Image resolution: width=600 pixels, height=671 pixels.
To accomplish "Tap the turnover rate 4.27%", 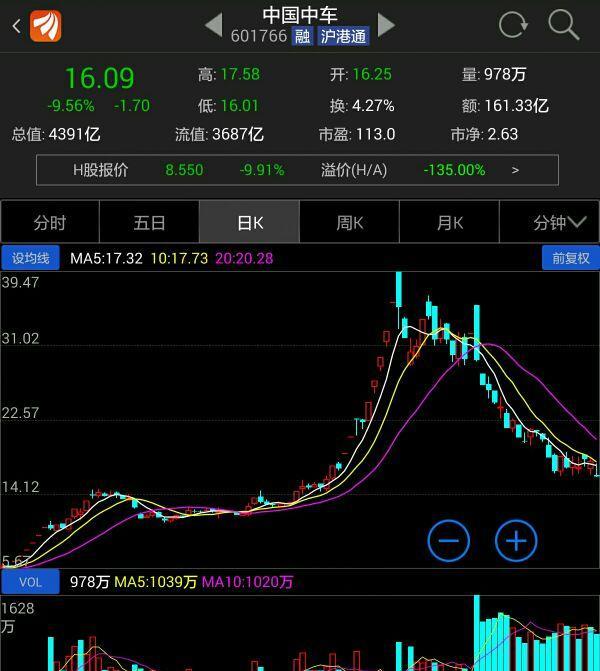I will [373, 106].
